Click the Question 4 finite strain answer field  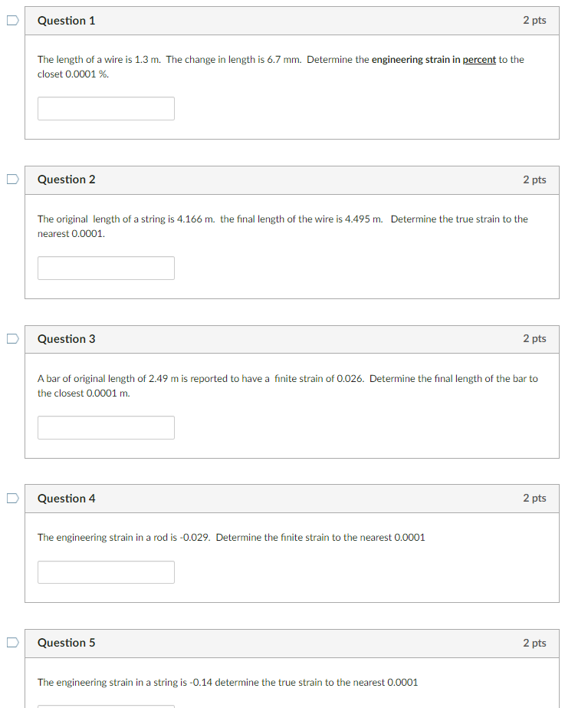tap(106, 572)
